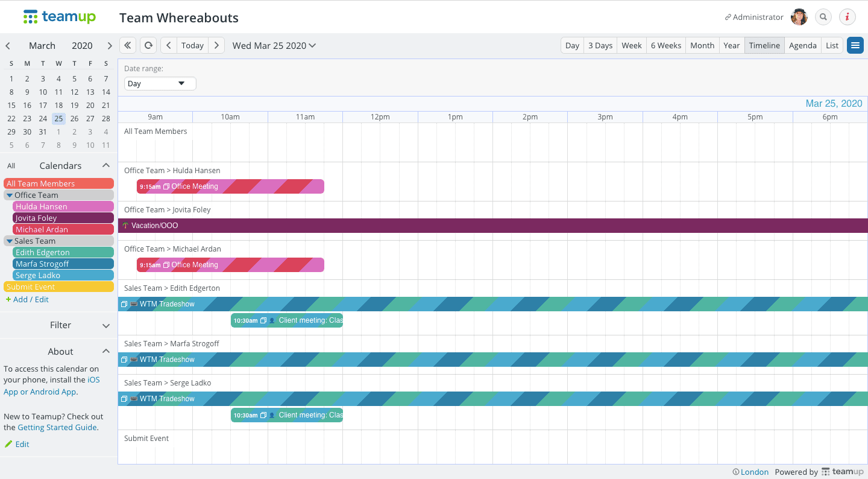Click the red info icon
This screenshot has width=868, height=479.
tap(847, 17)
